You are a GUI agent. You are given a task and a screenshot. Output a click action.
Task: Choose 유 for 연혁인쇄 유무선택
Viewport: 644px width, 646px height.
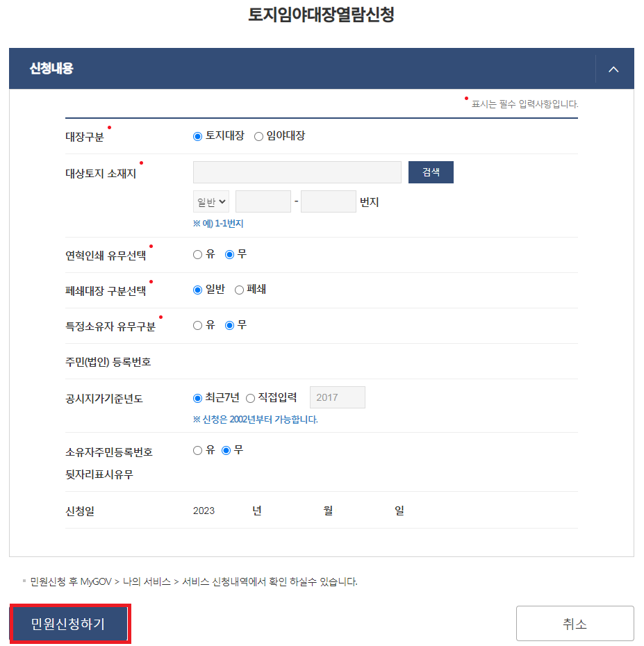tap(197, 255)
